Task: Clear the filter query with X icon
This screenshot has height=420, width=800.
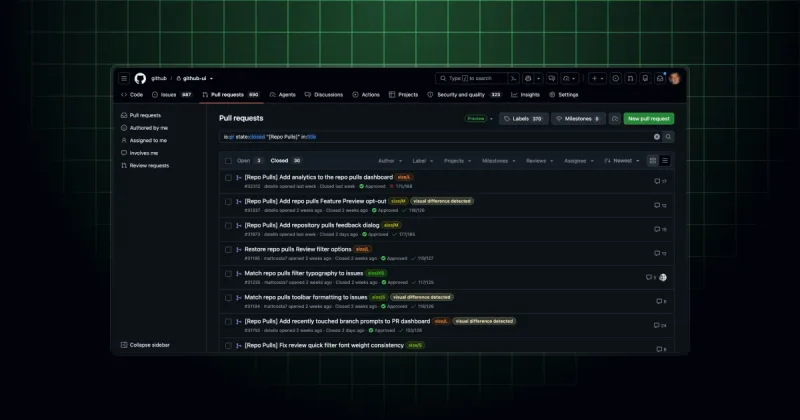Action: (x=657, y=137)
